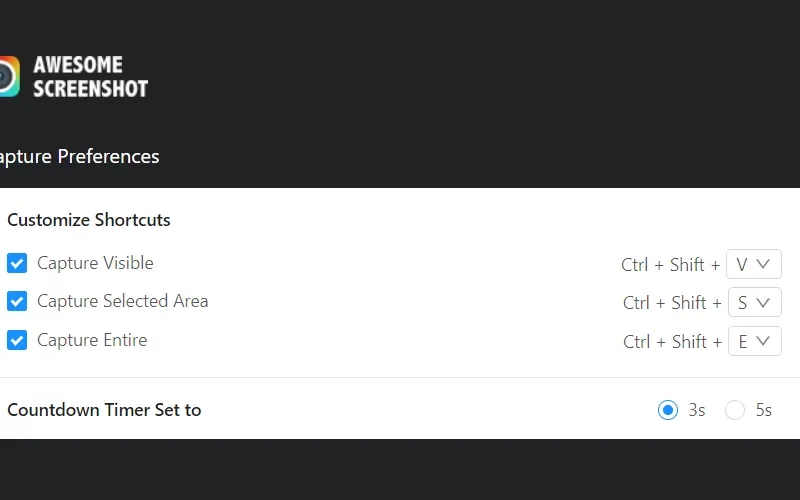
Task: Click the Capture Selected Area label
Action: pos(122,301)
